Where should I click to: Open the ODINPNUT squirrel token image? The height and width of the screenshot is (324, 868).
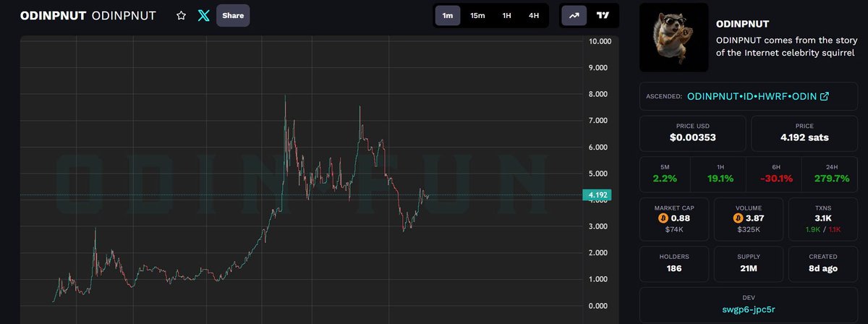point(674,37)
